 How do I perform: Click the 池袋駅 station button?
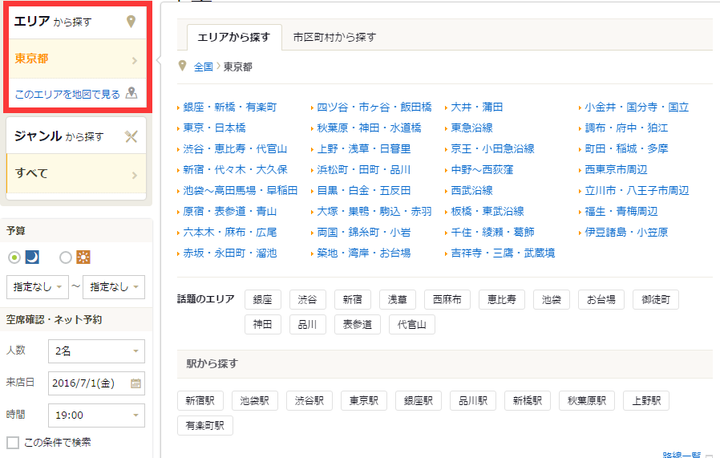255,401
